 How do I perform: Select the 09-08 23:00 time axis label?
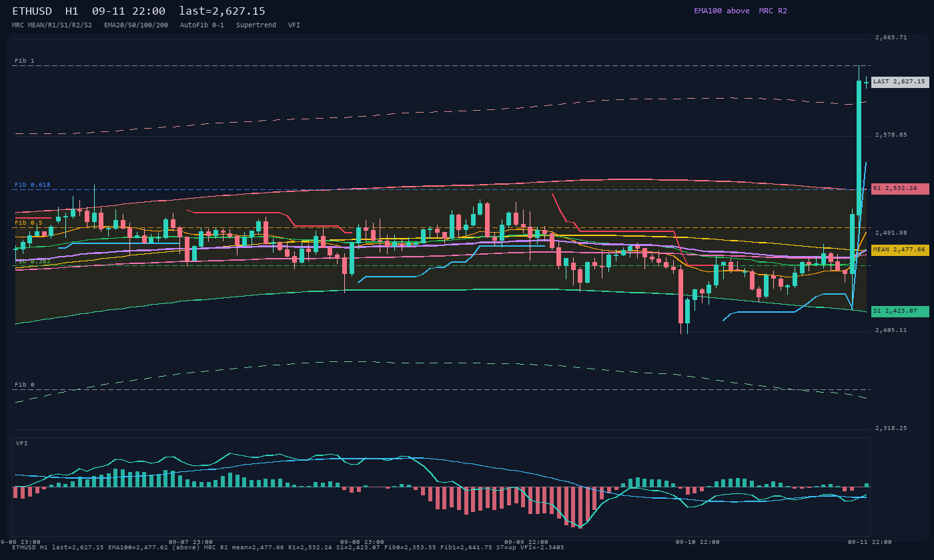coord(362,542)
